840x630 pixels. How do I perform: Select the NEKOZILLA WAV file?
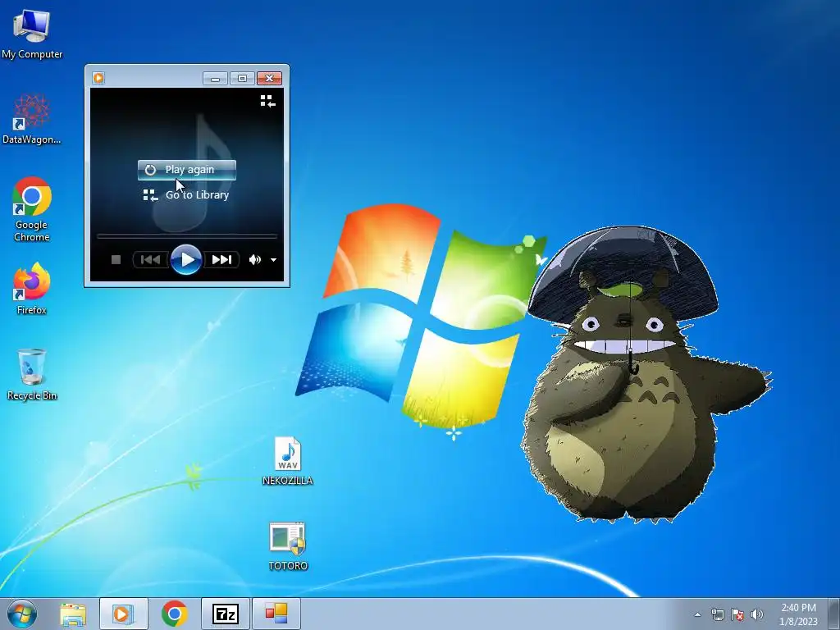(288, 461)
